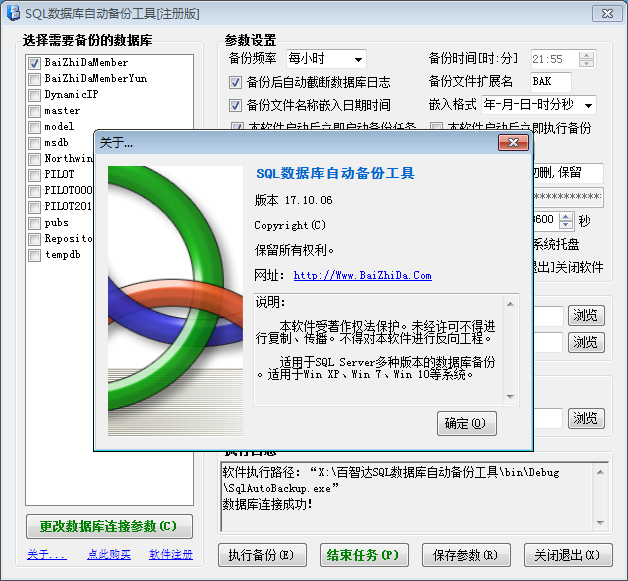The image size is (628, 581).
Task: Click 执行备份 button to run backup
Action: (x=260, y=555)
